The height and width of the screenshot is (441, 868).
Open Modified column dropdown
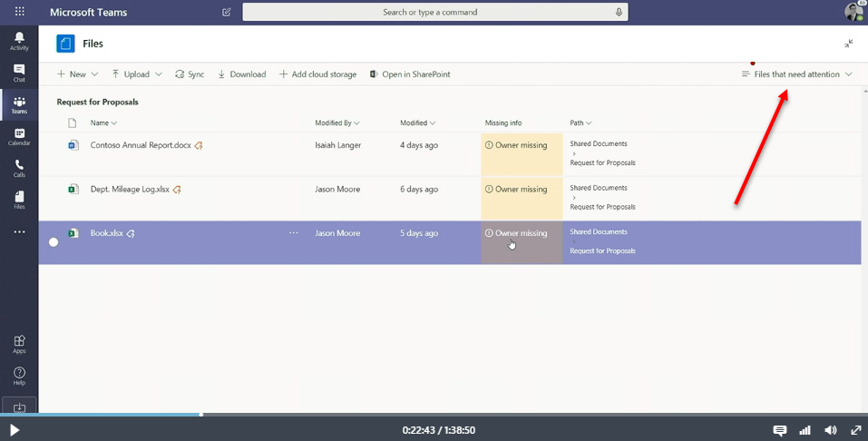click(x=417, y=123)
